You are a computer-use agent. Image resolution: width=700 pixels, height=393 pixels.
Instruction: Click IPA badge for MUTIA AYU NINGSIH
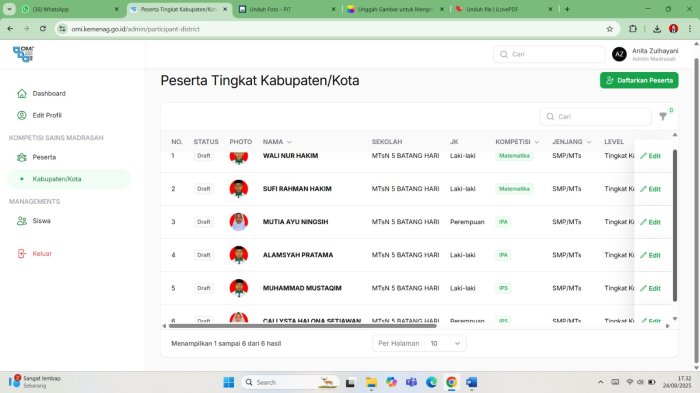[503, 222]
